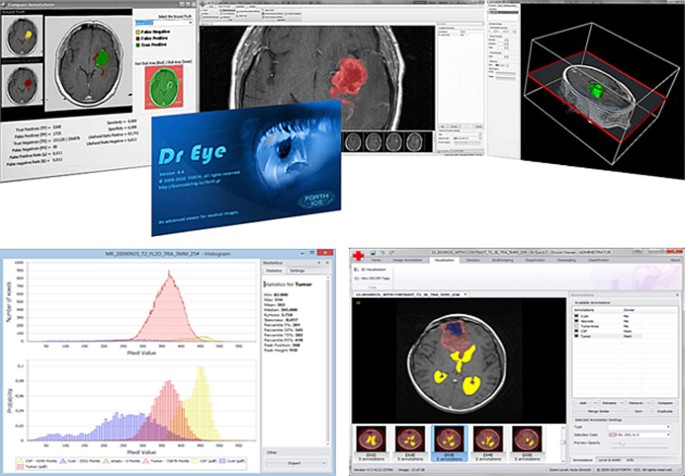This screenshot has width=685, height=476.
Task: Switch to the Home ribbon tab
Action: pos(376,260)
